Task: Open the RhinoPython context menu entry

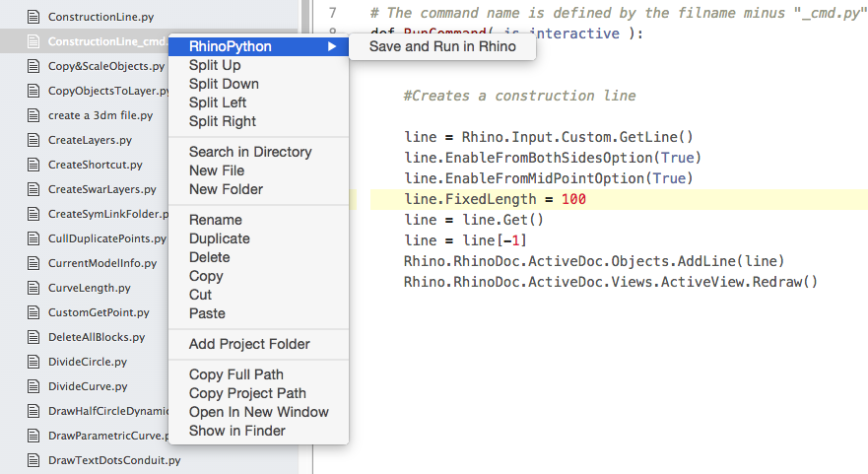Action: tap(258, 46)
